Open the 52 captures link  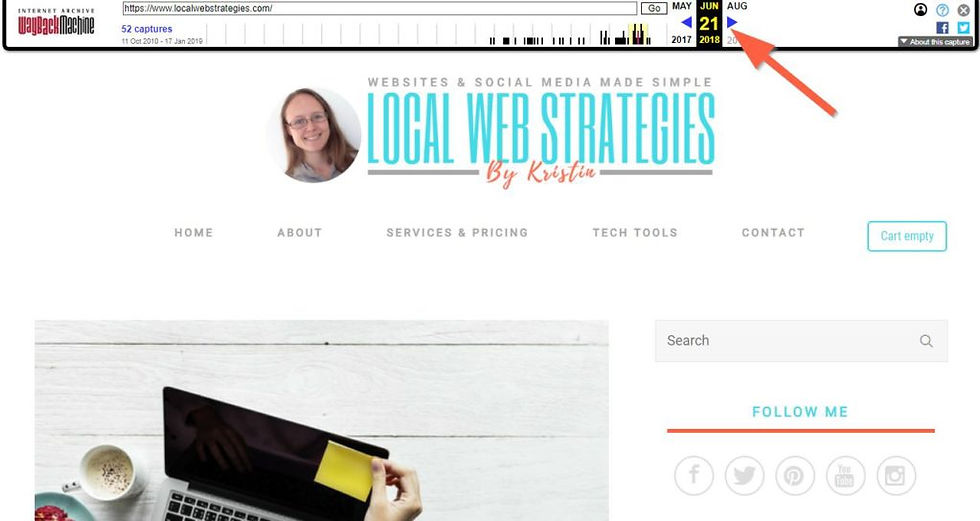tap(147, 29)
